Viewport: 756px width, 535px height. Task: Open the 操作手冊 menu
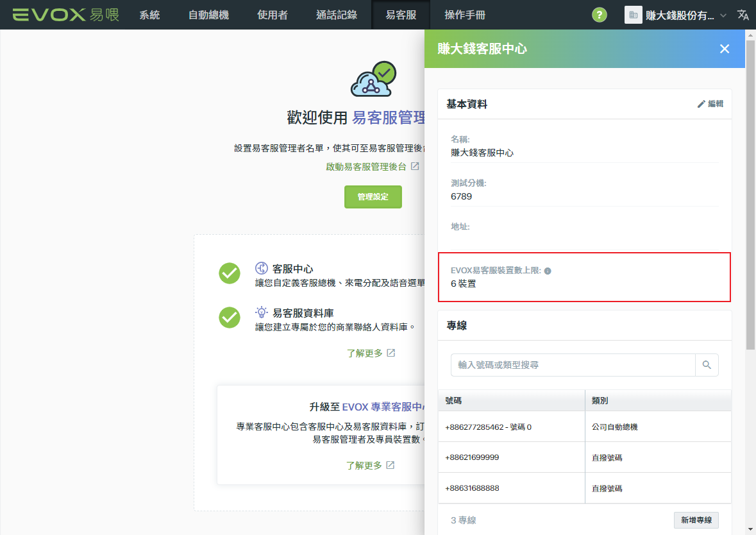[465, 15]
